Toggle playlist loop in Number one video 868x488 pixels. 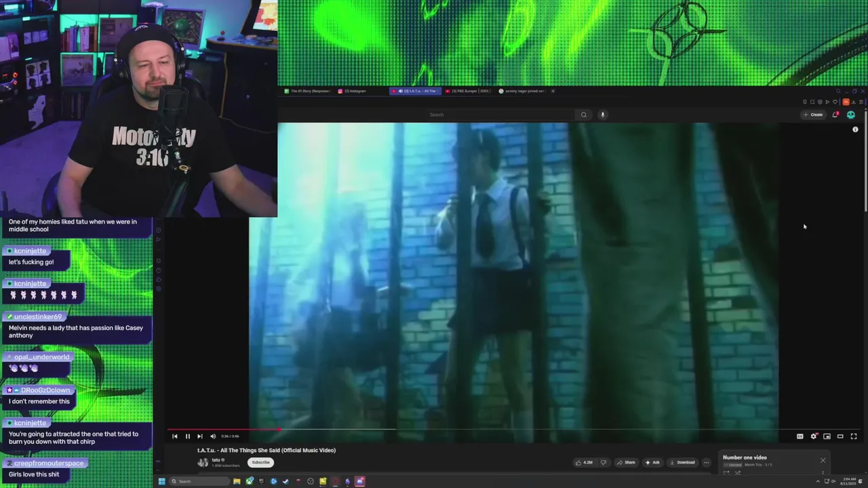point(726,472)
